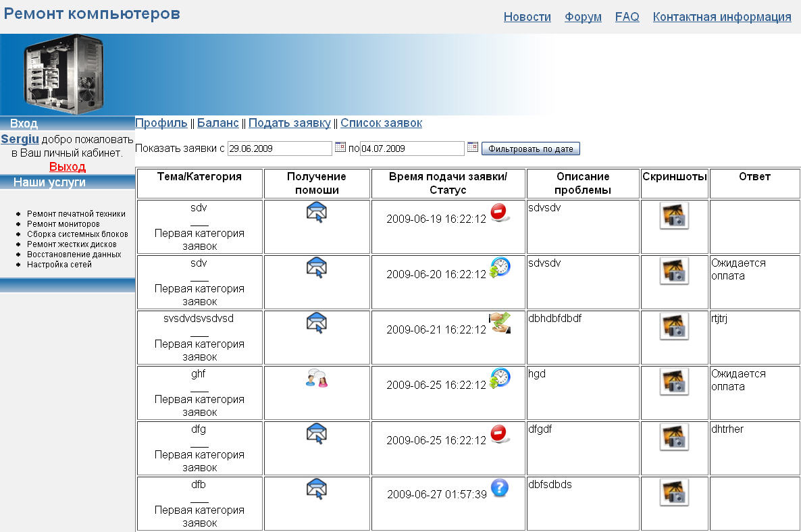This screenshot has width=801, height=532.
Task: Click Время подачи заявки/Статус header
Action: point(448,183)
